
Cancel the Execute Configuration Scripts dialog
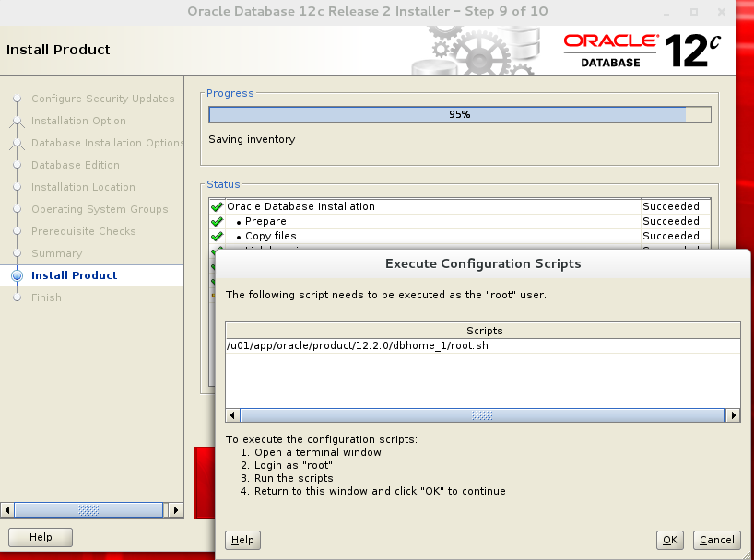click(716, 540)
